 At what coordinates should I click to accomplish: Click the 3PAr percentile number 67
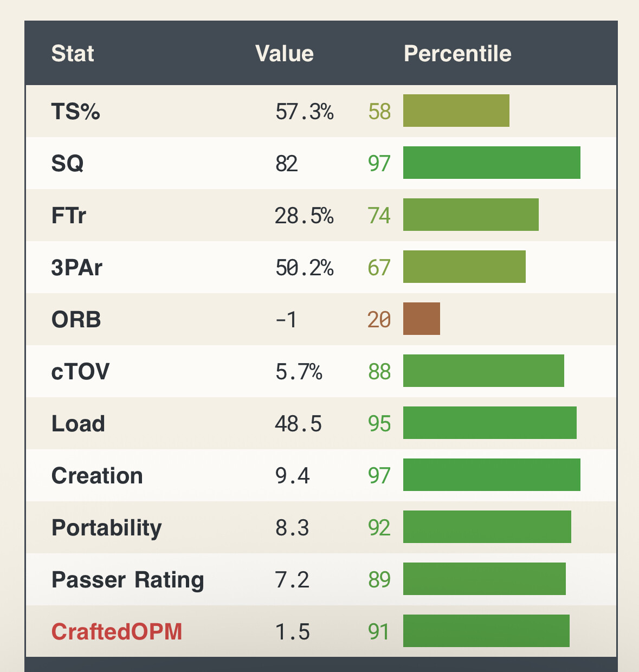379,268
